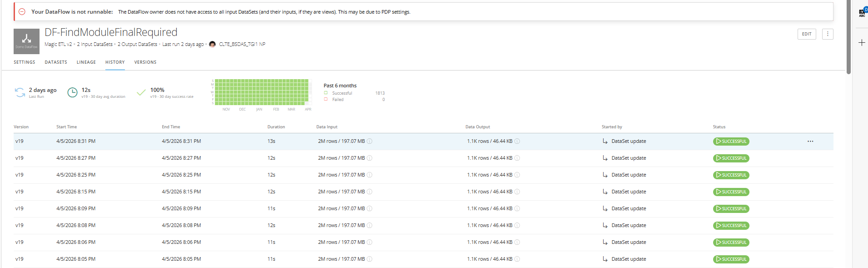Click the Data Output column header
Screen dimensions: 868x268
[x=477, y=127]
